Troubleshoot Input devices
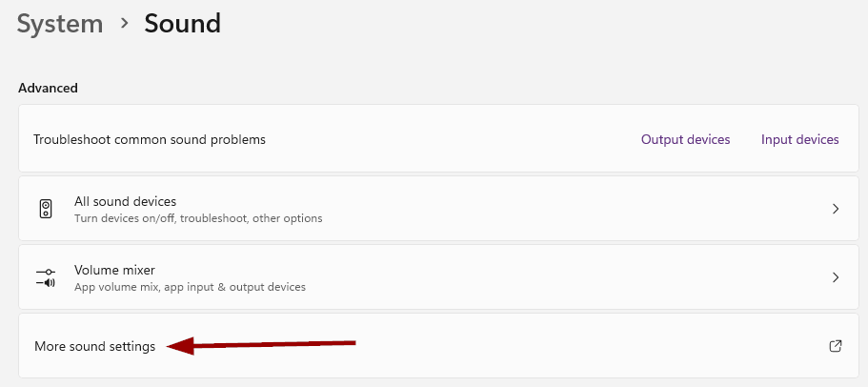Image resolution: width=868 pixels, height=387 pixels. coord(800,139)
